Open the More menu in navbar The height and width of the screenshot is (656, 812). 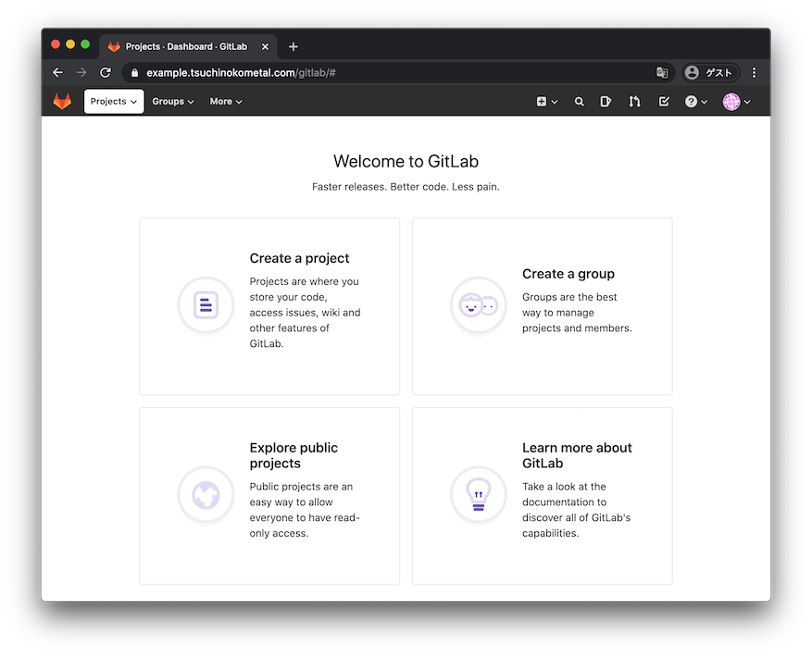point(226,102)
